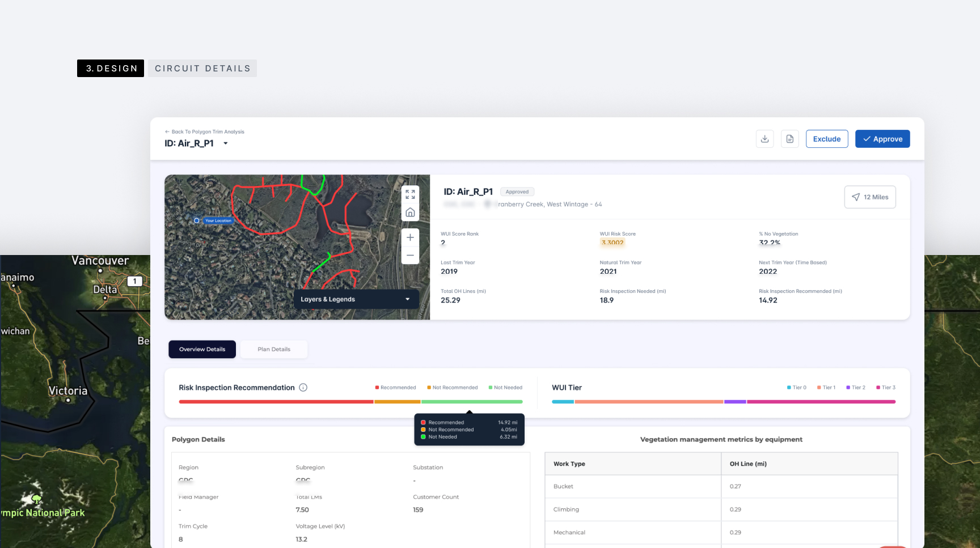Click the Recommended legend item
980x548 pixels.
[395, 388]
